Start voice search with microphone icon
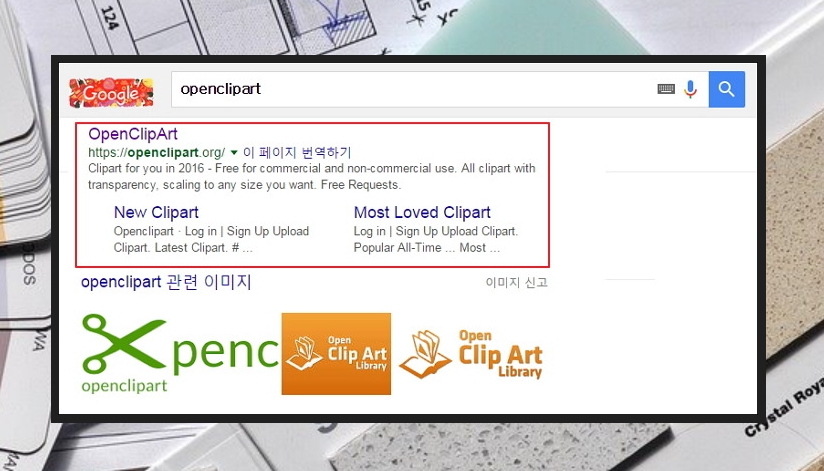Image resolution: width=824 pixels, height=471 pixels. tap(691, 89)
